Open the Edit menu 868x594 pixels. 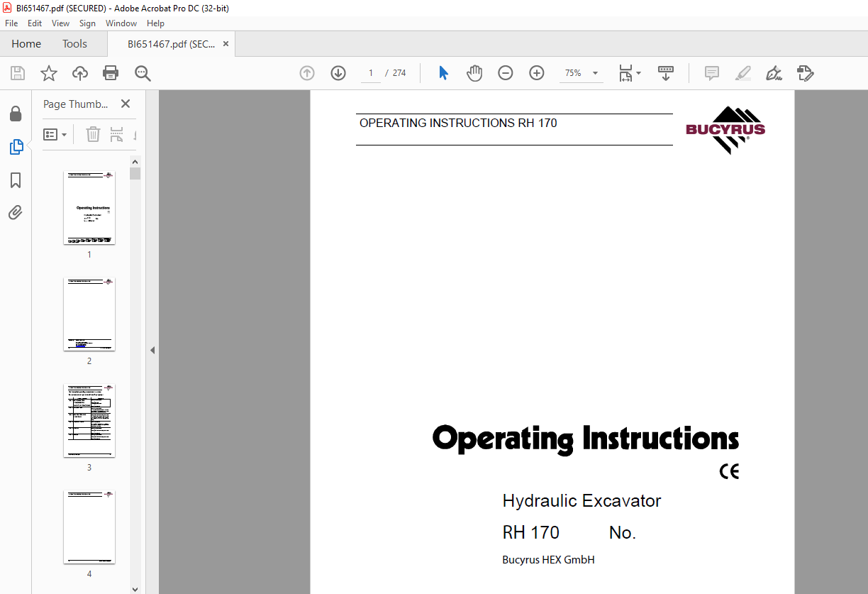(x=35, y=23)
